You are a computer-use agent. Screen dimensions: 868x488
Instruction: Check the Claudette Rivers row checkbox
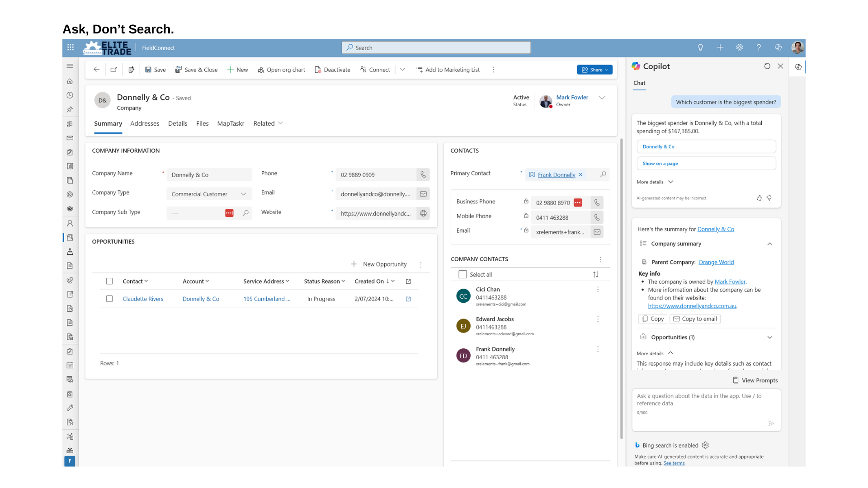pos(109,299)
